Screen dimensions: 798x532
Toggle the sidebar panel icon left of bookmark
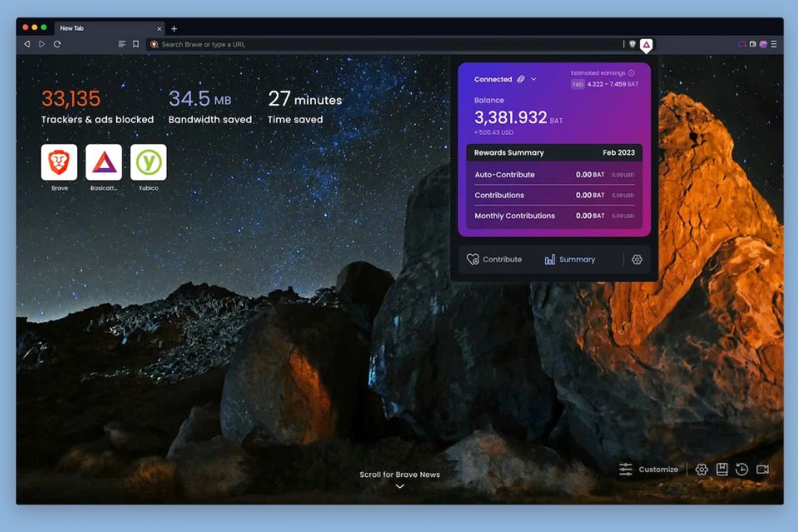pyautogui.click(x=121, y=44)
